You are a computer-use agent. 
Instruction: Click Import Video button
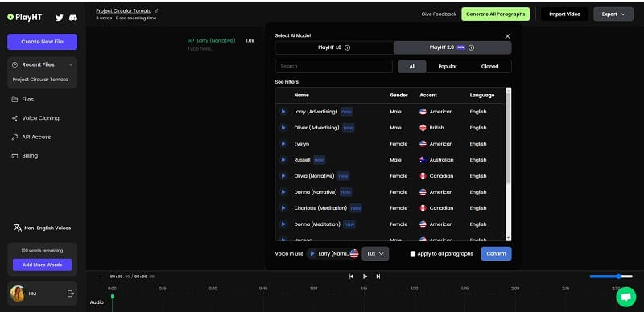(565, 14)
